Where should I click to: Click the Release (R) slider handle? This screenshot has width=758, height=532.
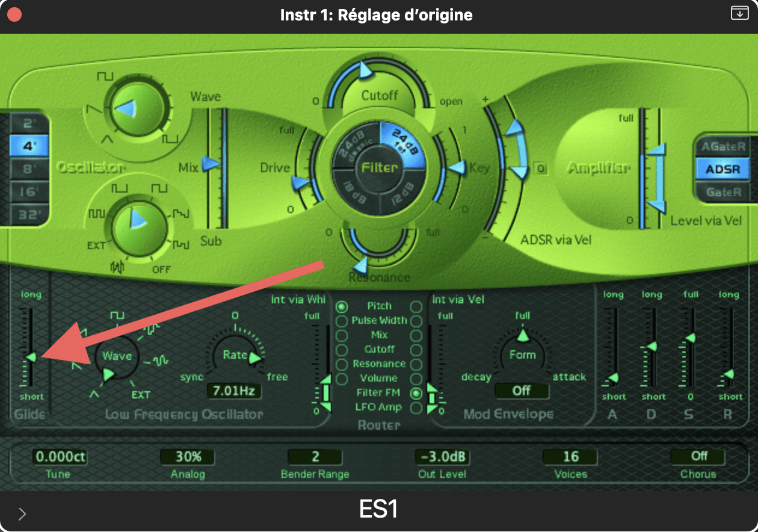[x=729, y=374]
